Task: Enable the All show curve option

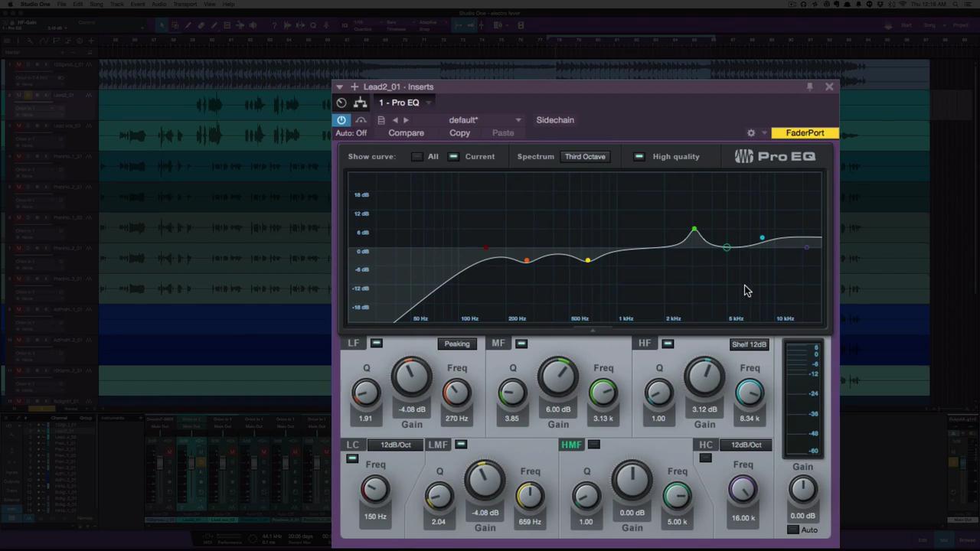Action: click(416, 156)
